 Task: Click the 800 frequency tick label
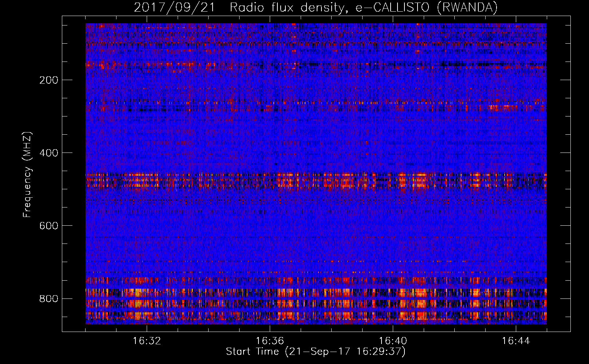click(x=49, y=298)
